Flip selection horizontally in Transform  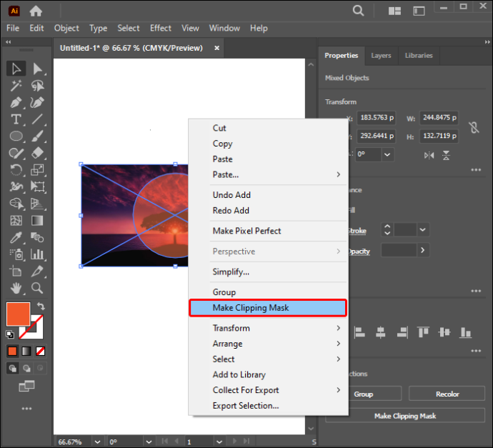tap(429, 155)
